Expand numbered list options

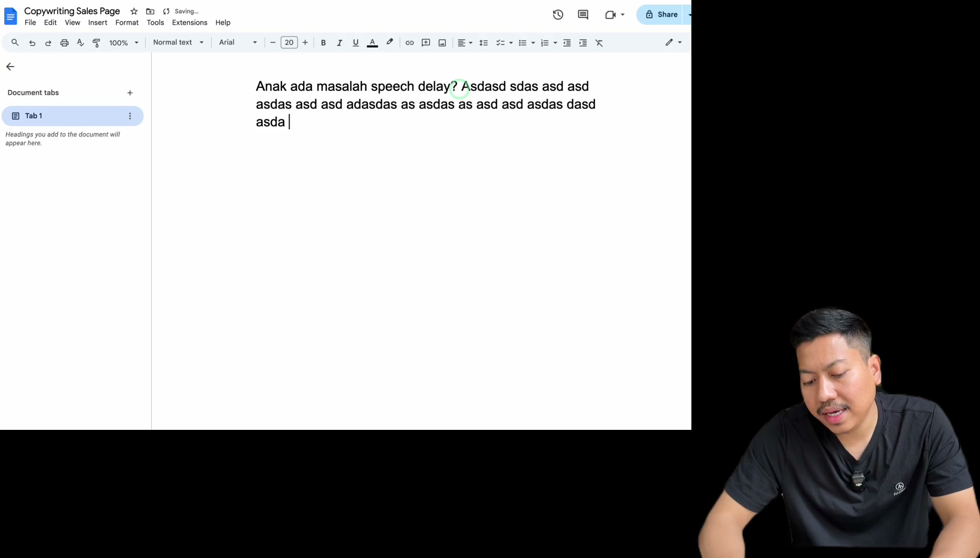(555, 43)
